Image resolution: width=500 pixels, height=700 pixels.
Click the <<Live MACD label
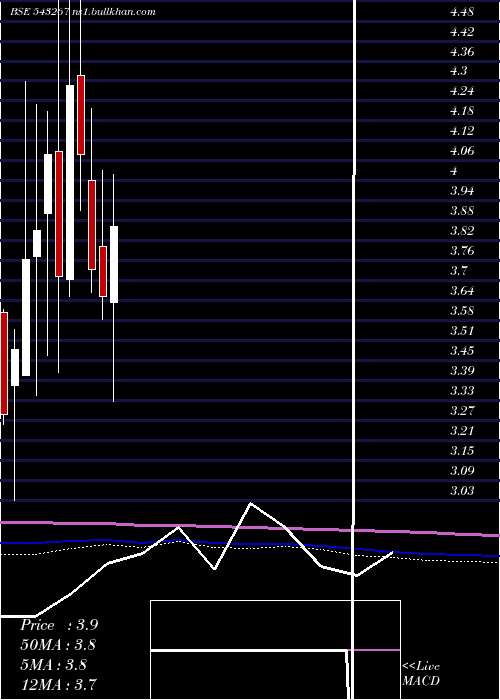tap(421, 673)
